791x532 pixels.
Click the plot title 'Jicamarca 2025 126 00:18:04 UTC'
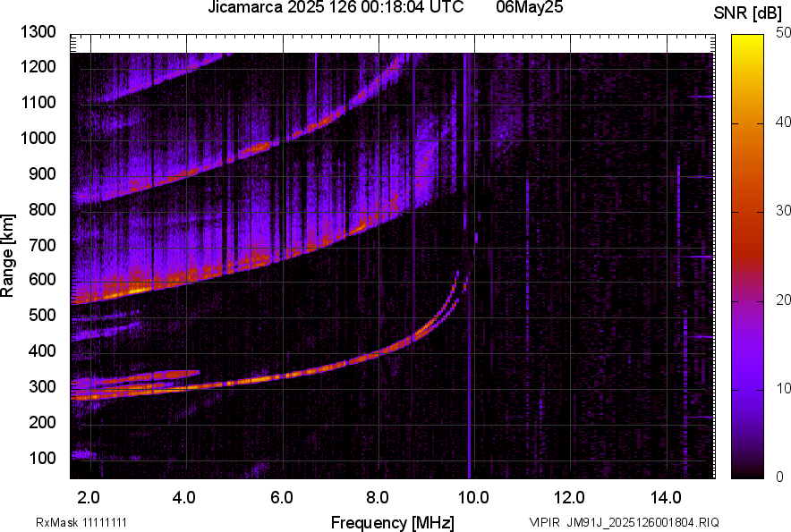(336, 6)
